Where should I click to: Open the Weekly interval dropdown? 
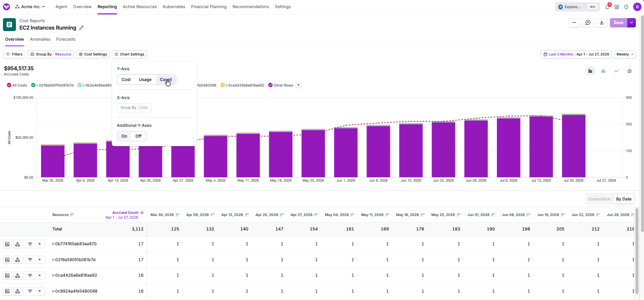pyautogui.click(x=625, y=54)
